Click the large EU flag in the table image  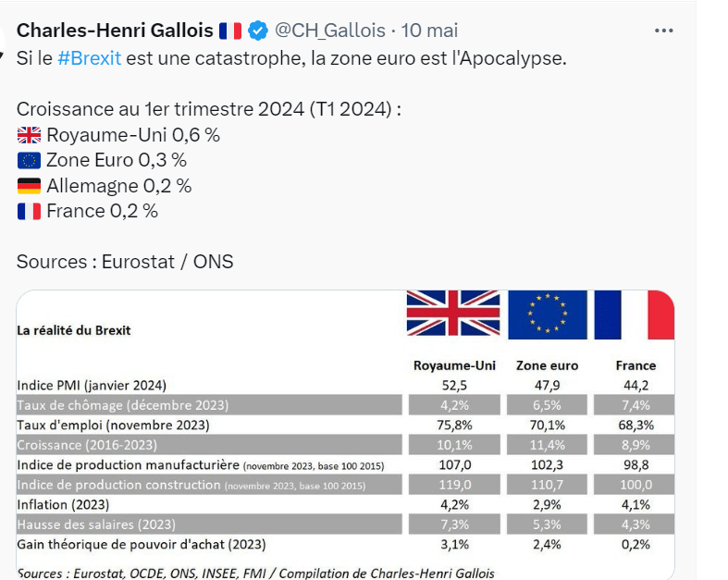(548, 315)
